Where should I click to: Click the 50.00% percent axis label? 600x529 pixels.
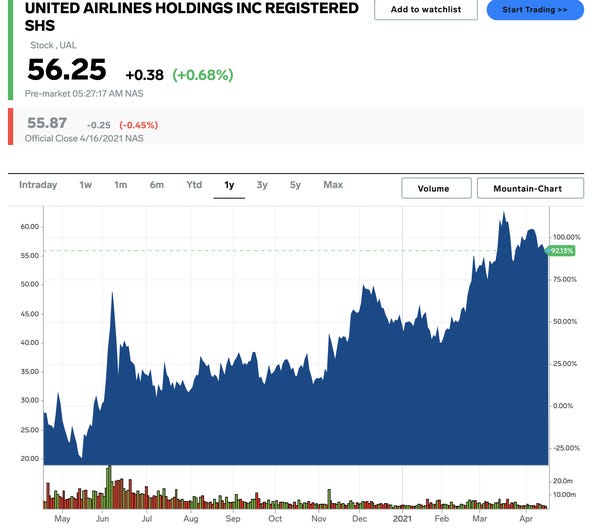[565, 322]
